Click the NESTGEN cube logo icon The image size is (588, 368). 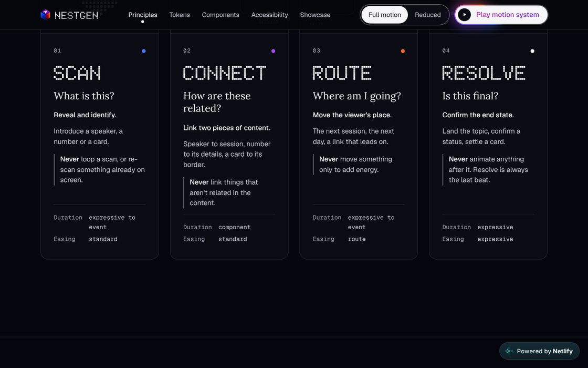coord(45,15)
